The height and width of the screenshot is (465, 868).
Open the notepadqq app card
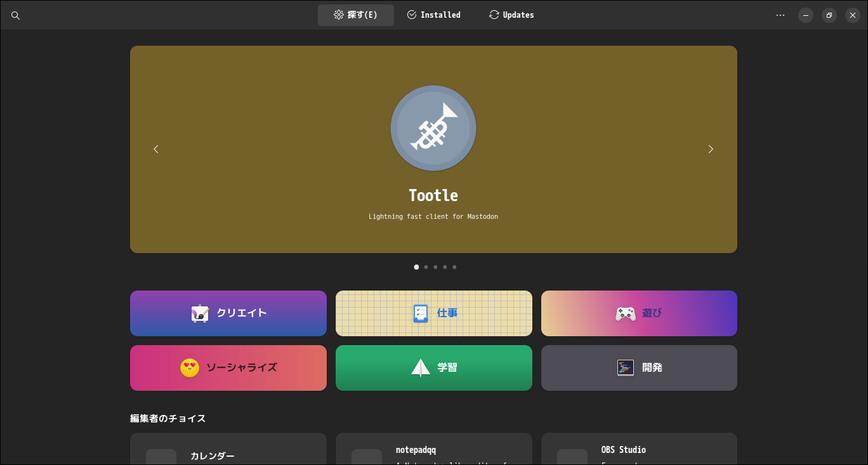coord(434,449)
